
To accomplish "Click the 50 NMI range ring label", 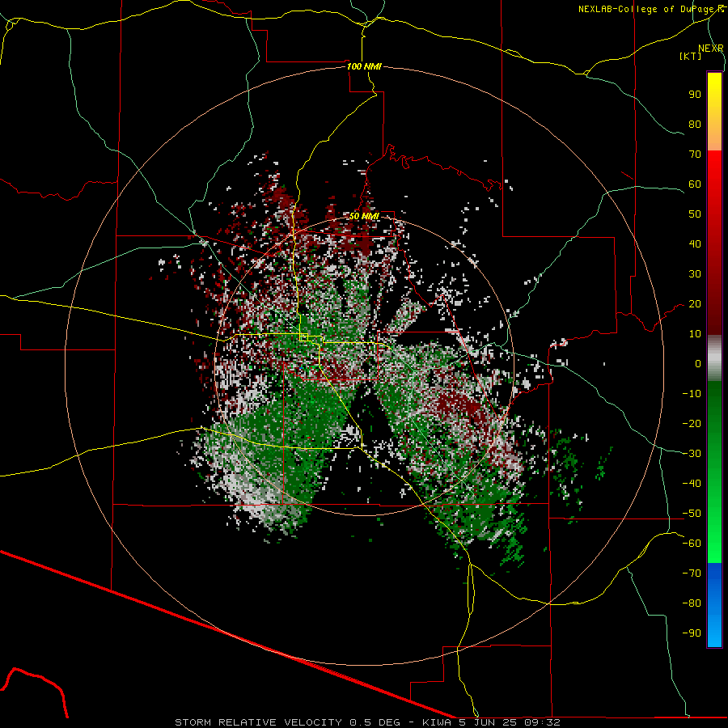I will pos(364,216).
